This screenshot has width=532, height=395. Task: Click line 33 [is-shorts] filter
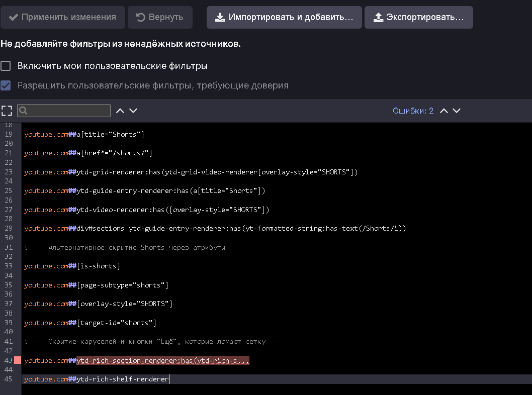[72, 266]
